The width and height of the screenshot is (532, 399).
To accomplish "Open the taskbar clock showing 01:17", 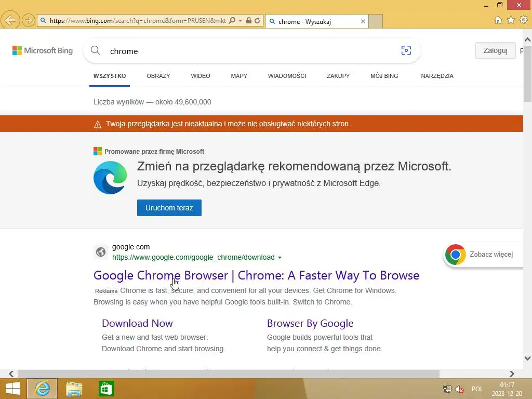I will (x=507, y=389).
